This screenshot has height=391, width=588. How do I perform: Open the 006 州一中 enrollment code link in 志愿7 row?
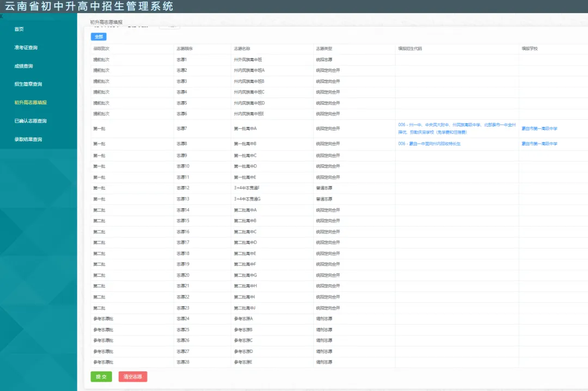coord(457,128)
